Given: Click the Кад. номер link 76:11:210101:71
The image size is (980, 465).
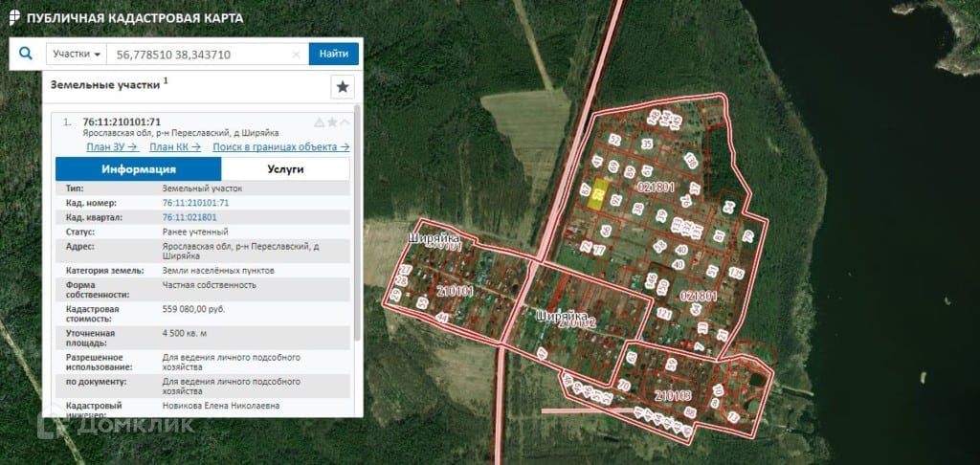Looking at the screenshot, I should [195, 203].
